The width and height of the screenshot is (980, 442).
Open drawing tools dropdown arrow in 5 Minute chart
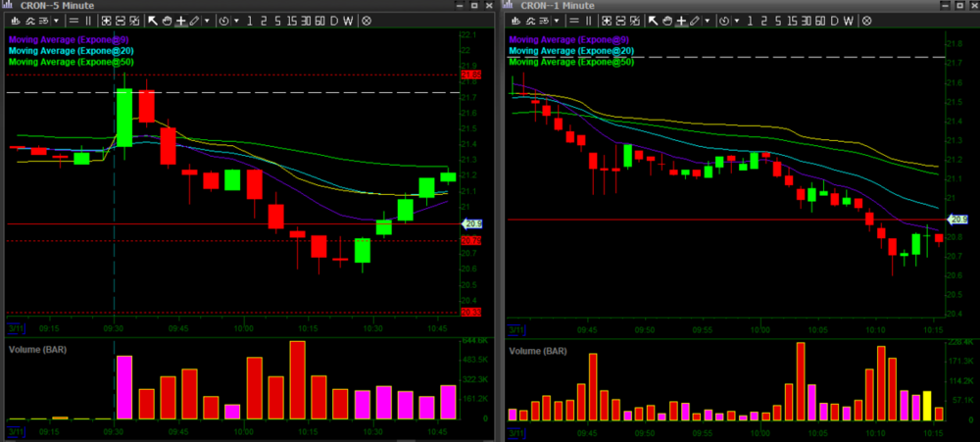click(x=207, y=20)
